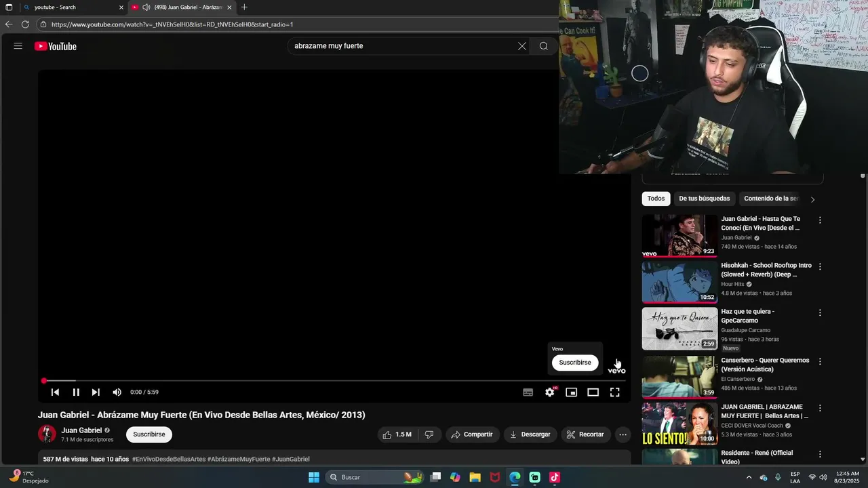Viewport: 868px width, 488px height.
Task: Open 'Haz que te quiera' thumbnail
Action: click(x=679, y=329)
